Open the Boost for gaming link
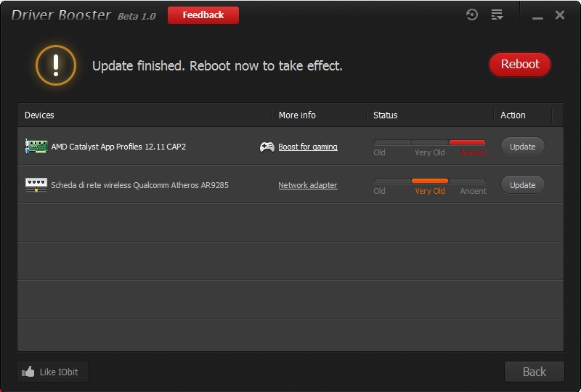 308,147
